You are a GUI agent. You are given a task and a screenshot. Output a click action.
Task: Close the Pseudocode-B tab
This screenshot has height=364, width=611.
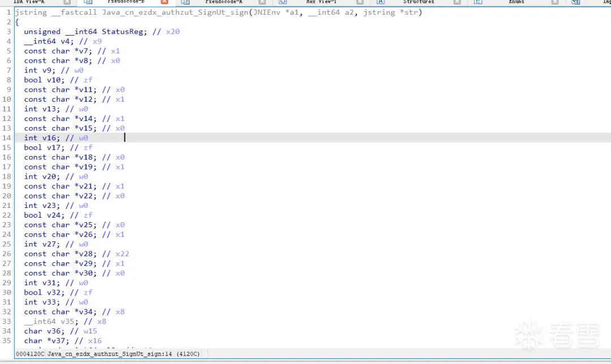tap(165, 2)
